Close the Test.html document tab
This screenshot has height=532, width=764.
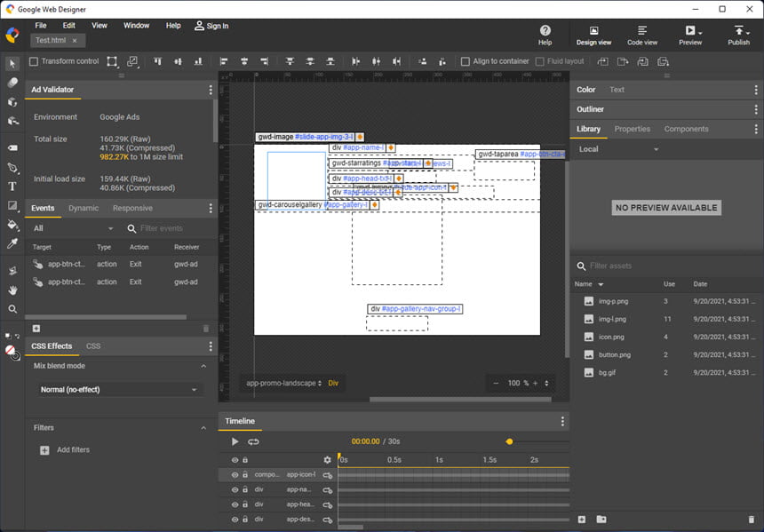click(75, 41)
